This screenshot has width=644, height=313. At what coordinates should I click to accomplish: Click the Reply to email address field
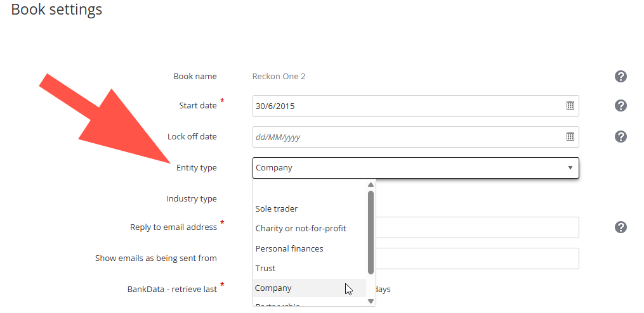(x=476, y=227)
